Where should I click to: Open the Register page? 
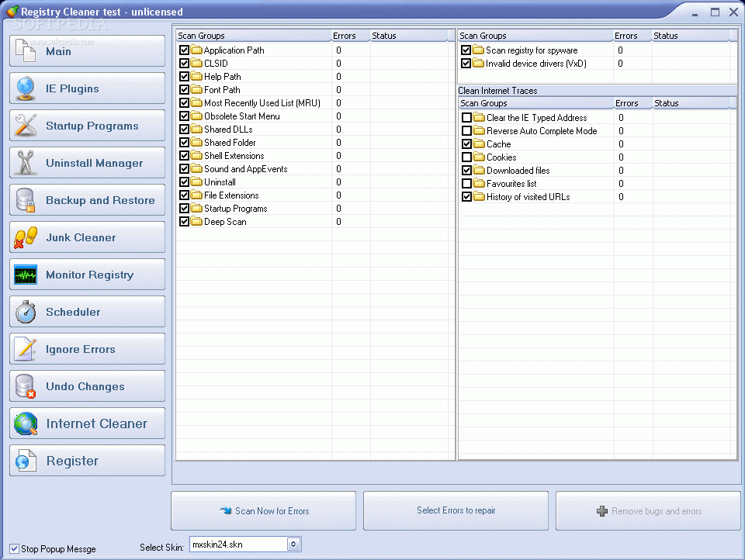click(x=88, y=460)
